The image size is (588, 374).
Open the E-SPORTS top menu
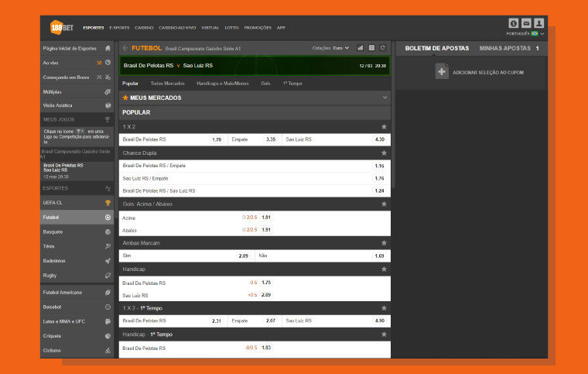point(119,28)
